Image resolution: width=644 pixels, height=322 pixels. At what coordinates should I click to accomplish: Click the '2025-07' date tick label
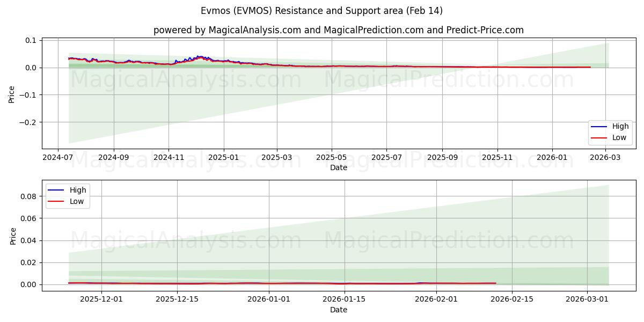pyautogui.click(x=386, y=158)
